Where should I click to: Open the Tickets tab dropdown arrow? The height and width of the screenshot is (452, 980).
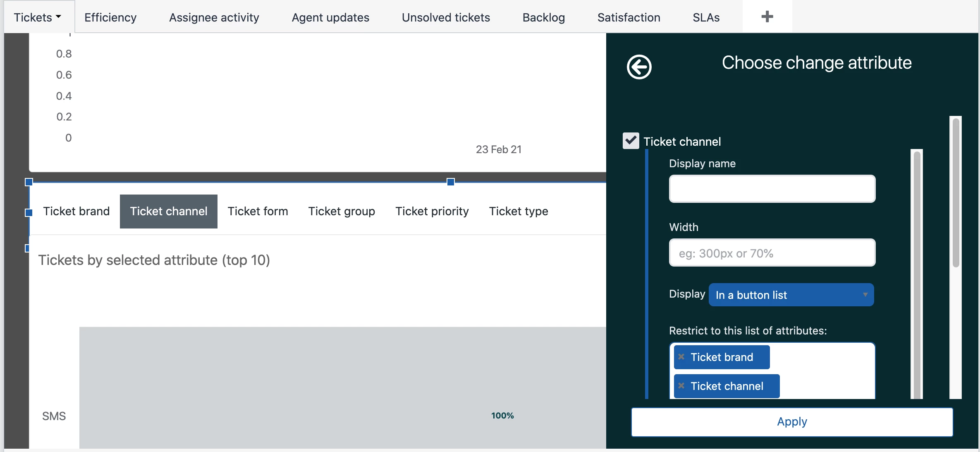pyautogui.click(x=58, y=17)
